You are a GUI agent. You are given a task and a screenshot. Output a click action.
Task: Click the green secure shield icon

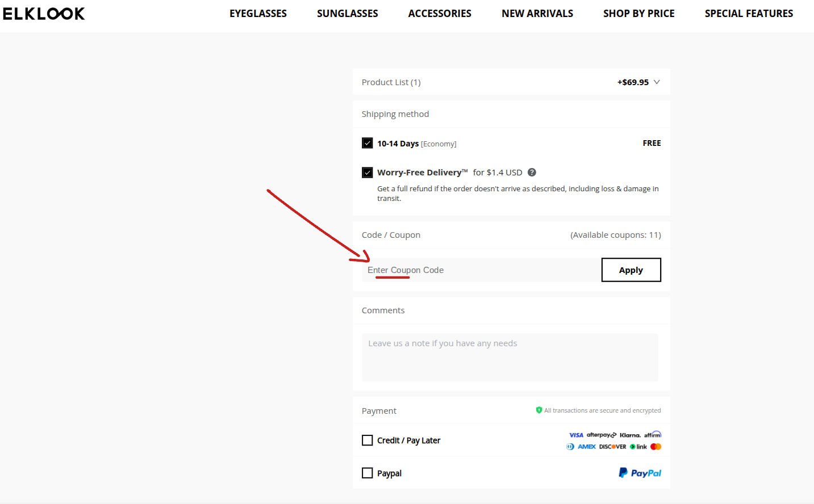tap(539, 410)
